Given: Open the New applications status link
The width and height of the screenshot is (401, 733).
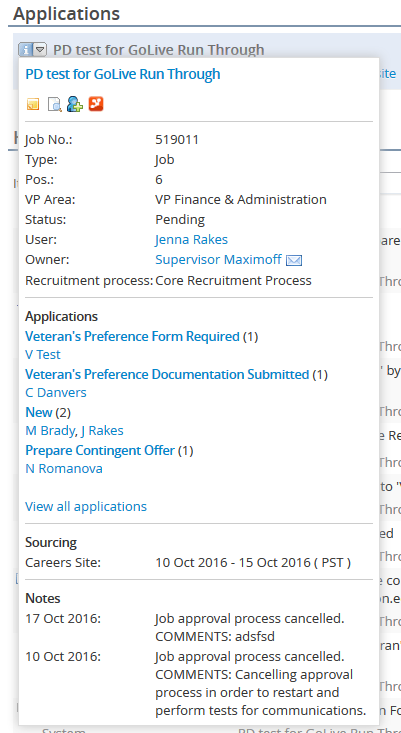Looking at the screenshot, I should click(x=39, y=413).
